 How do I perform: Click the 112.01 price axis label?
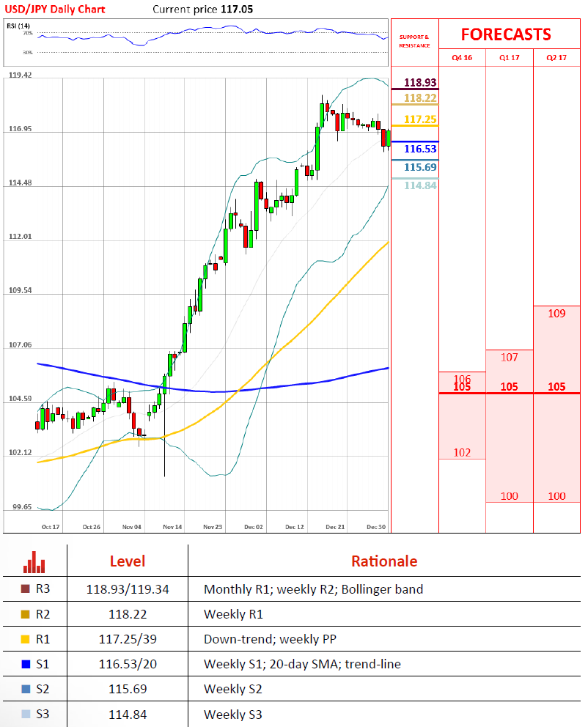[x=20, y=237]
